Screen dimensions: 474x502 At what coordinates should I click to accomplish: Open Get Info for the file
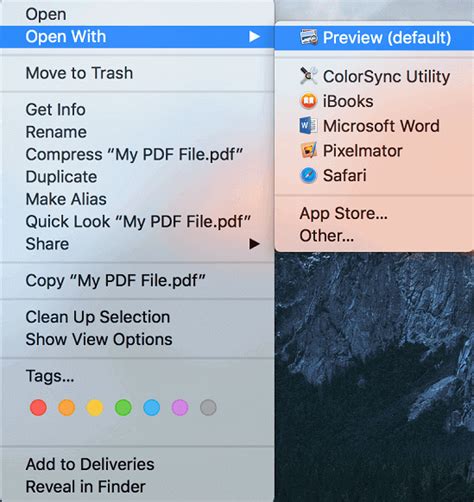coord(137,110)
